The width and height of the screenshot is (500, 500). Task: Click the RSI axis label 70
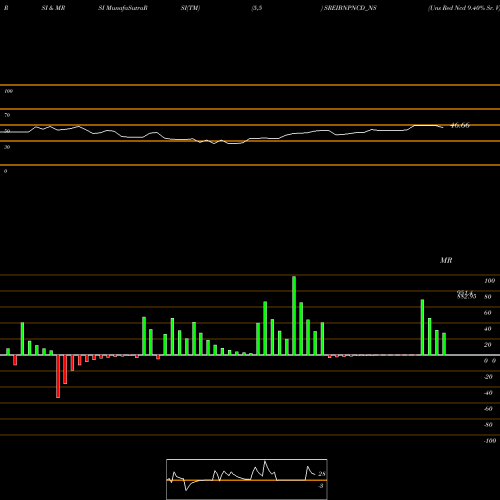[7, 115]
